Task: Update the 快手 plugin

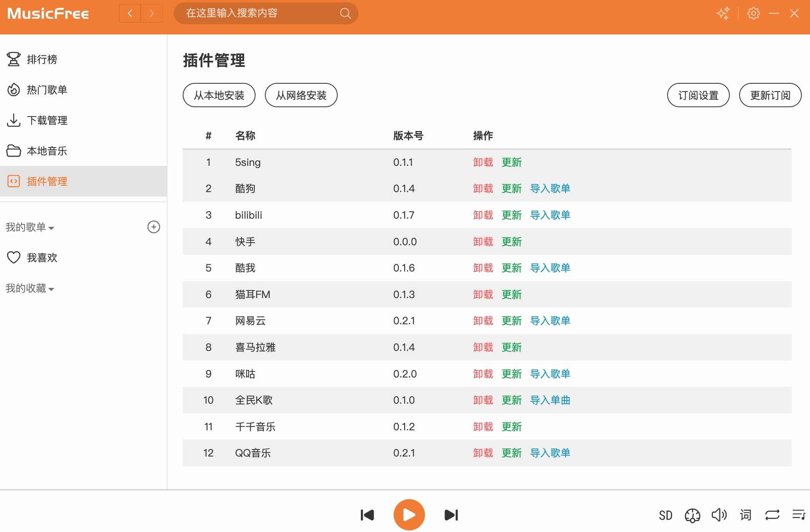Action: (x=512, y=242)
